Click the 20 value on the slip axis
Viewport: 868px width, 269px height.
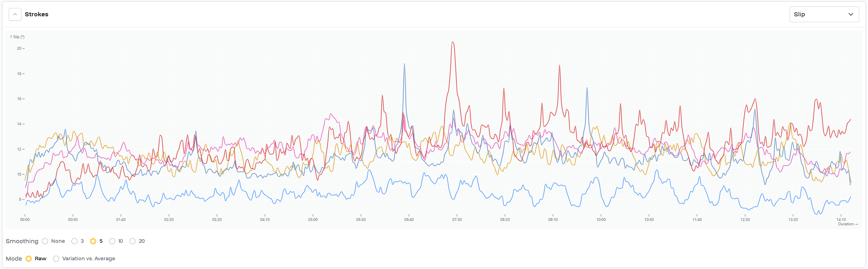[19, 48]
